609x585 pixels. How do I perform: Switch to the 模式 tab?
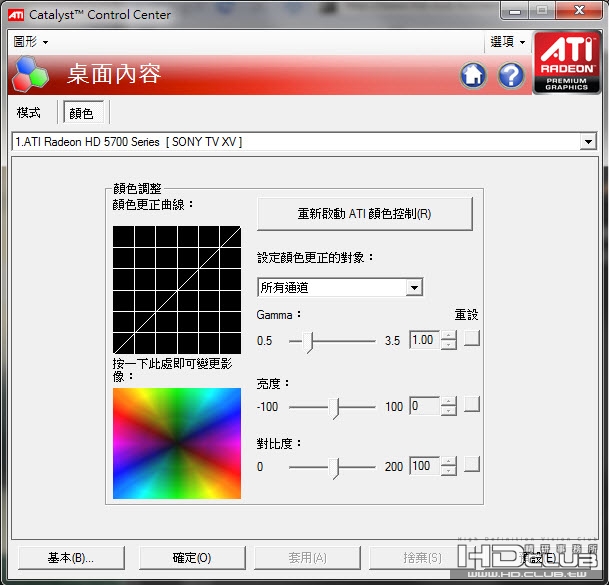(28, 113)
